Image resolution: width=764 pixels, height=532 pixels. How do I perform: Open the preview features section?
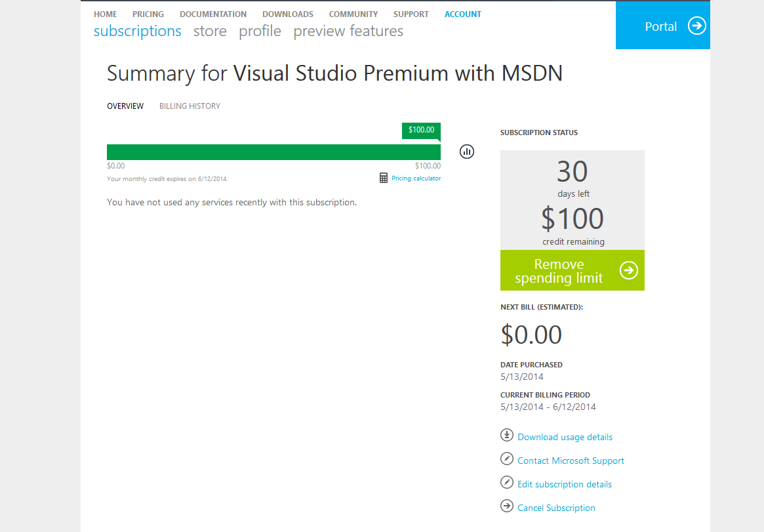click(x=348, y=31)
